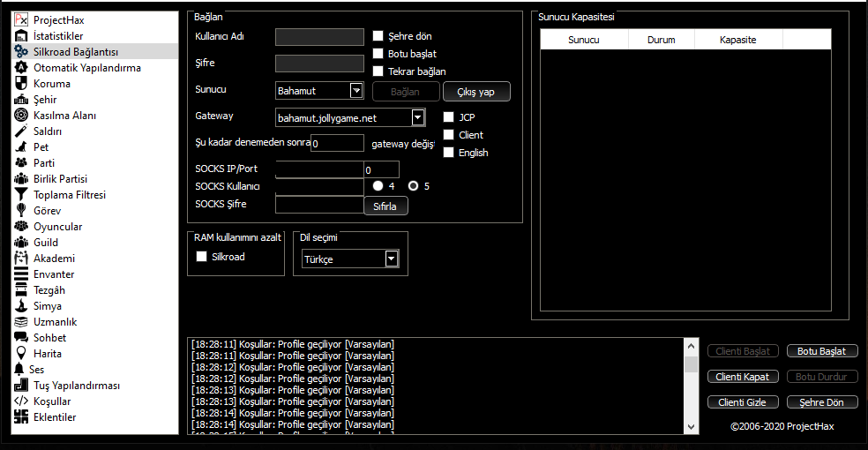Viewport: 868px width, 450px height.
Task: Select the Saldırı sword icon
Action: point(22,131)
